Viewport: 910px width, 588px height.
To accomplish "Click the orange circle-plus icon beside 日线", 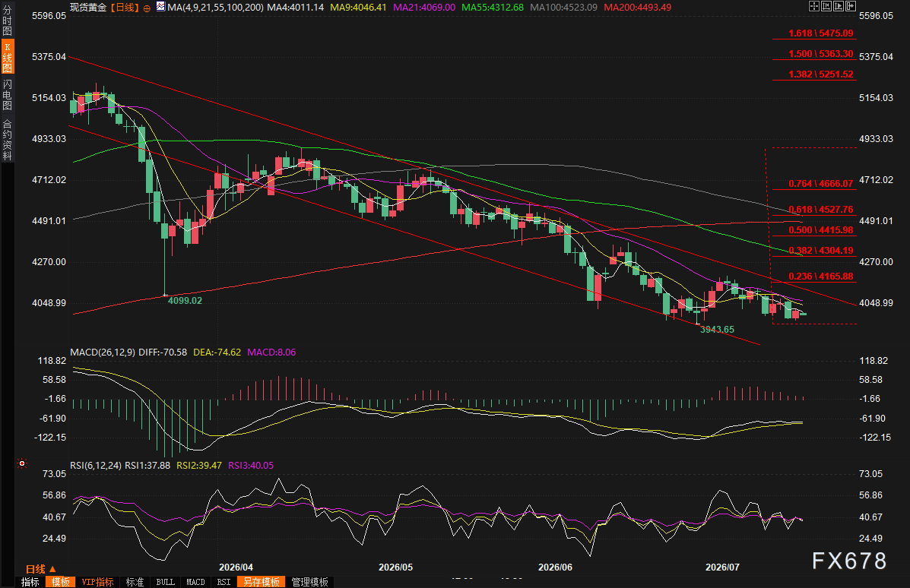I will [147, 8].
